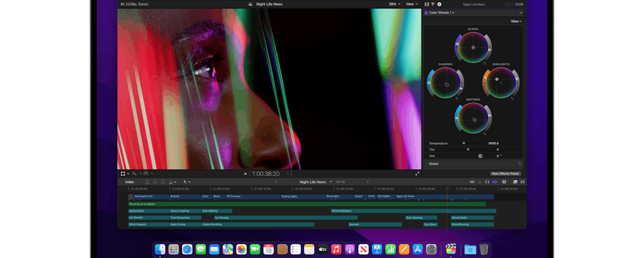Click the Temperature value 5000.0
The width and height of the screenshot is (644, 258).
click(494, 143)
